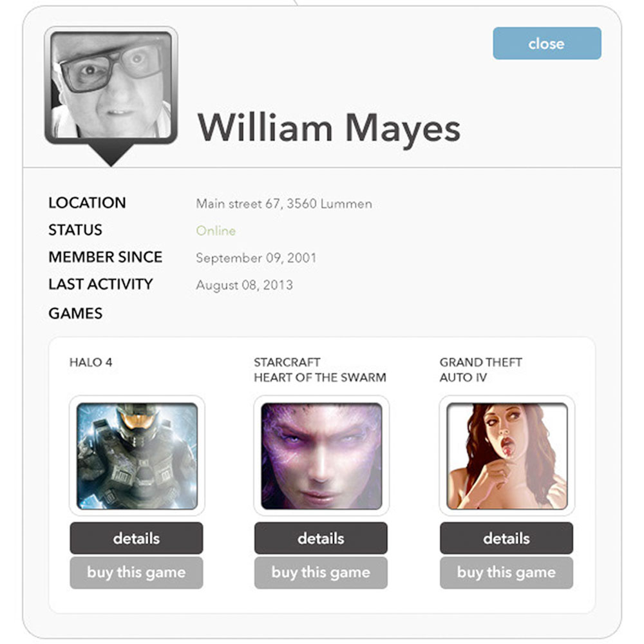Click Grand Theft Auto IV title
The image size is (644, 644).
coord(480,370)
